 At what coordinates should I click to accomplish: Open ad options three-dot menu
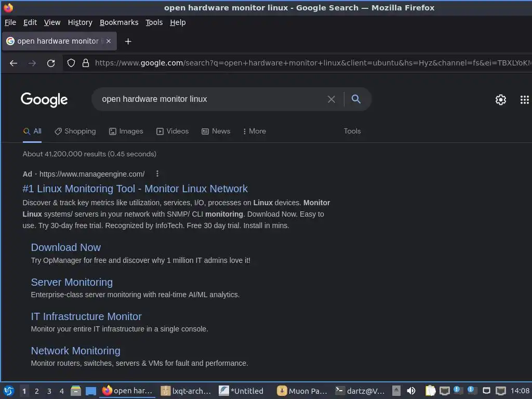tap(157, 174)
